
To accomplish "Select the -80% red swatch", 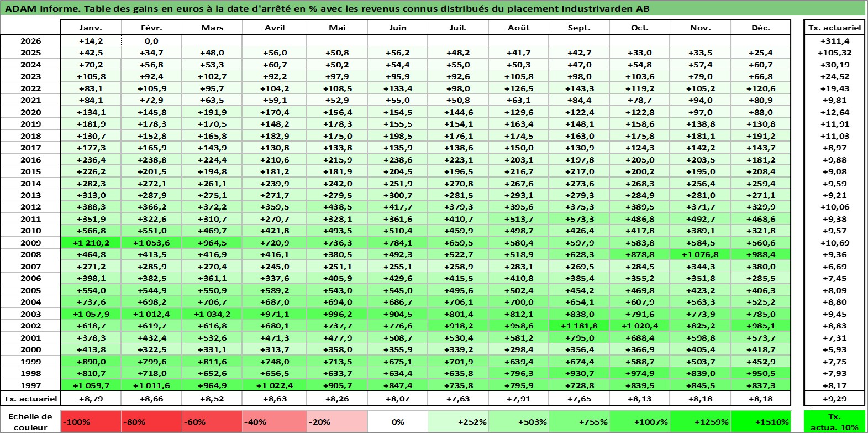I will pos(151,421).
